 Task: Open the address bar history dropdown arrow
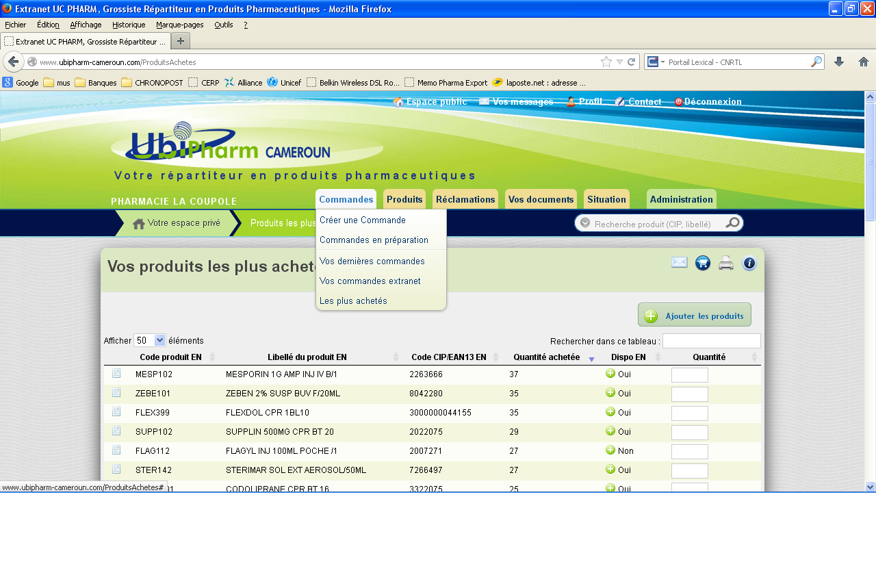point(619,62)
